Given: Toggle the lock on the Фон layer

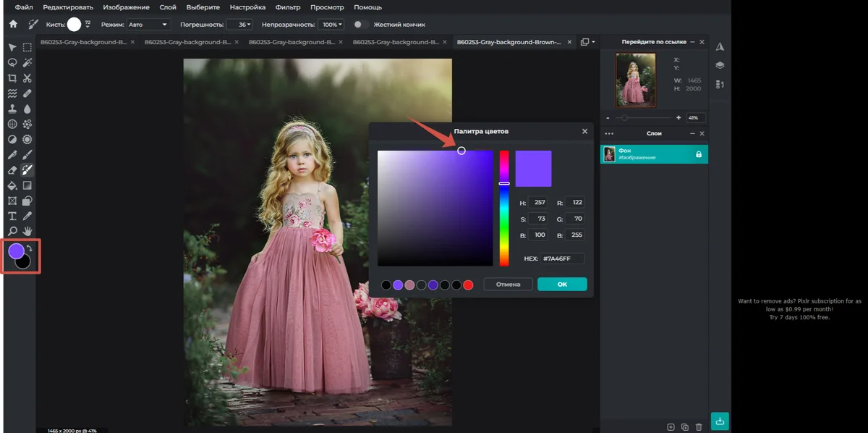Looking at the screenshot, I should tap(698, 154).
